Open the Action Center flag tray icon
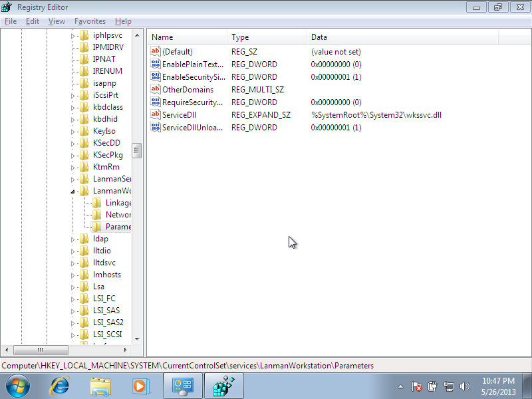This screenshot has width=532, height=399. (x=416, y=386)
